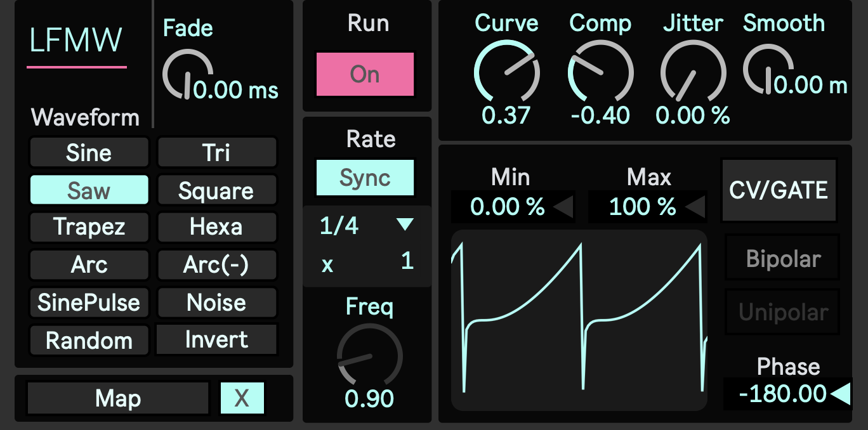Select the Saw waveform
The width and height of the screenshot is (868, 430).
[89, 190]
